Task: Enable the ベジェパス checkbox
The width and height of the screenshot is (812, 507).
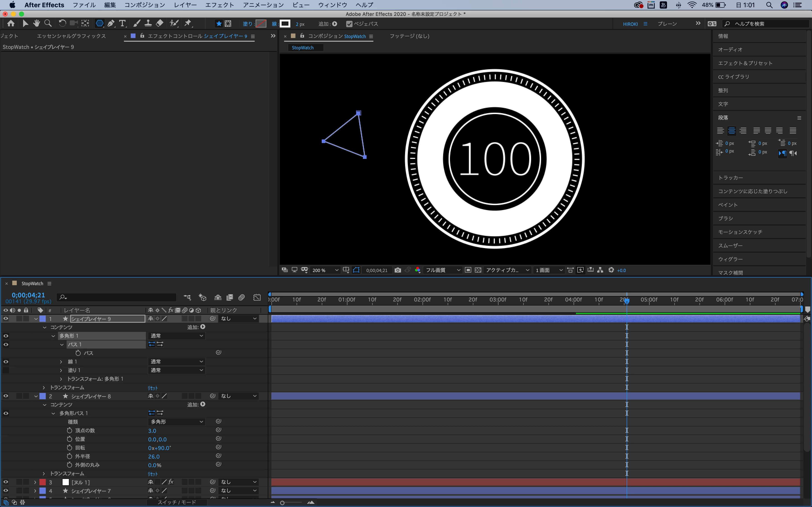Action: pyautogui.click(x=349, y=24)
